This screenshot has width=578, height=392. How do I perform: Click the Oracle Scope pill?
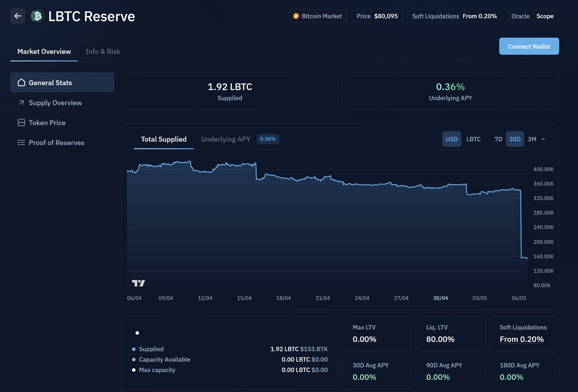532,16
